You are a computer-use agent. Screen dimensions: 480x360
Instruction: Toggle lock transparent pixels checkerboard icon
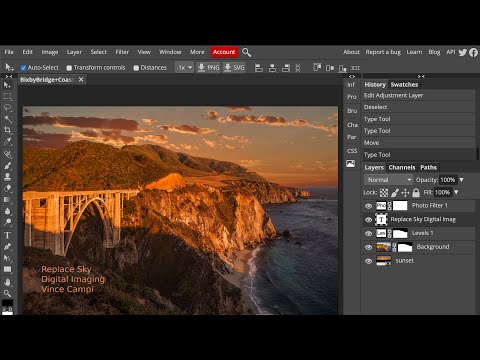coord(384,192)
